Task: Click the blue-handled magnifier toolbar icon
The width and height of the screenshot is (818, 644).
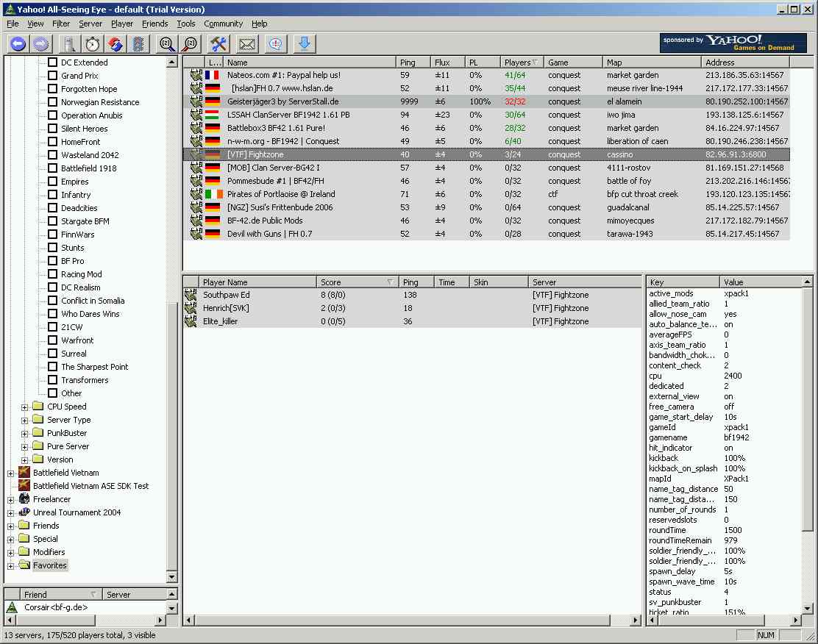Action: [x=168, y=44]
